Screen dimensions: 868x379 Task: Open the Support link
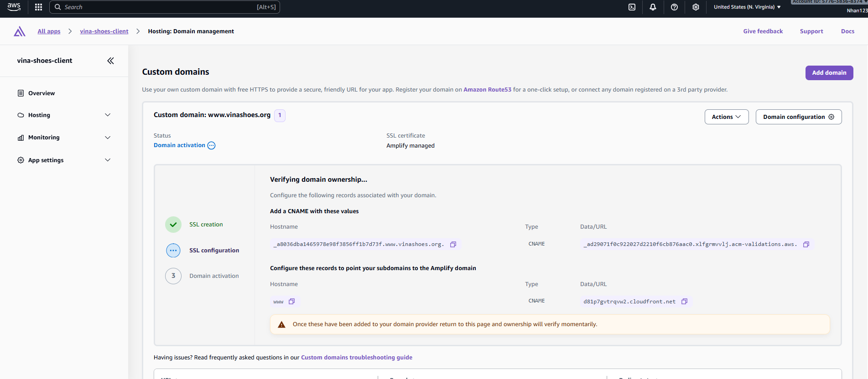[811, 31]
